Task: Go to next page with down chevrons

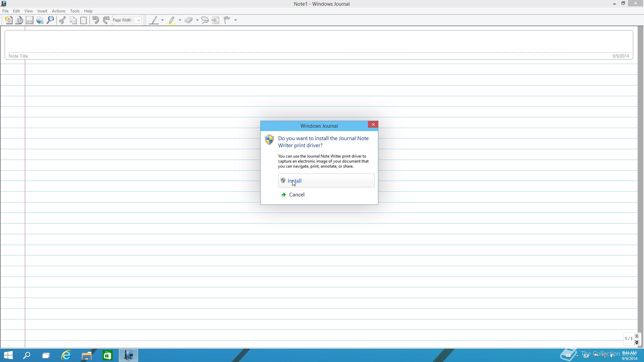Action: [637, 342]
